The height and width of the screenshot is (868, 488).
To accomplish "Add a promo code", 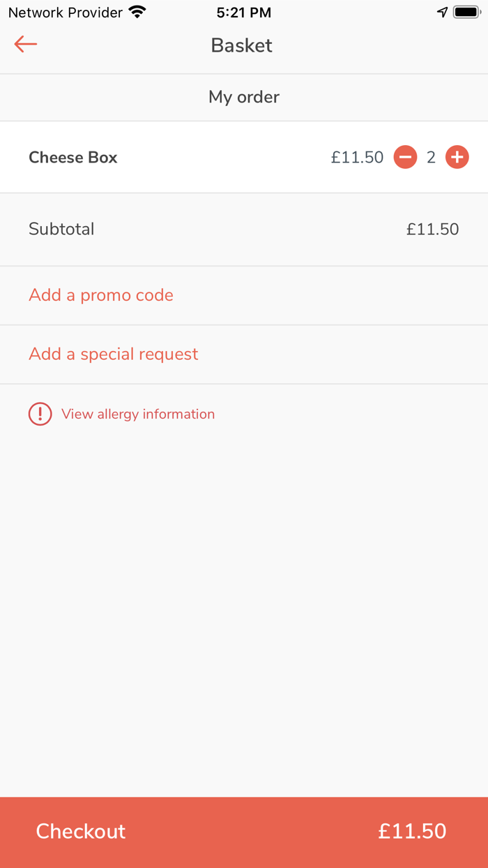I will click(101, 295).
